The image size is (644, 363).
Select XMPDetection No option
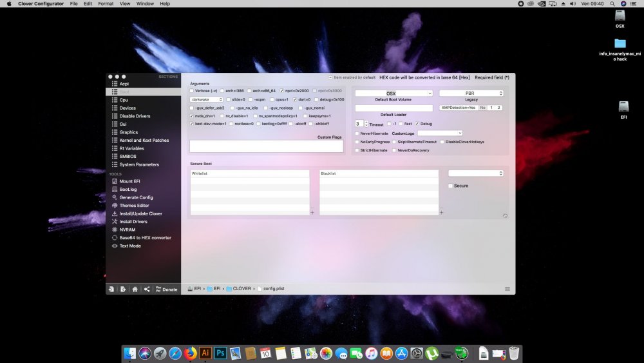482,108
